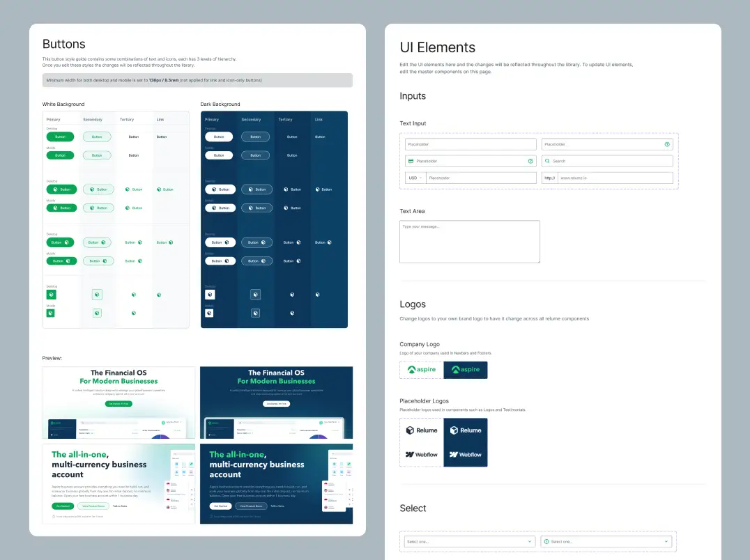Screen dimensions: 750x560
Task: Click white-background Tertiary desktop text-only Button
Action: (x=134, y=137)
